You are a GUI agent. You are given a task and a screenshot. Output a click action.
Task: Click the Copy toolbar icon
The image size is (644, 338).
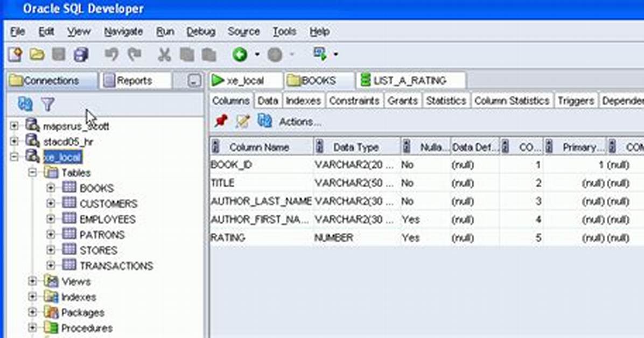[187, 54]
